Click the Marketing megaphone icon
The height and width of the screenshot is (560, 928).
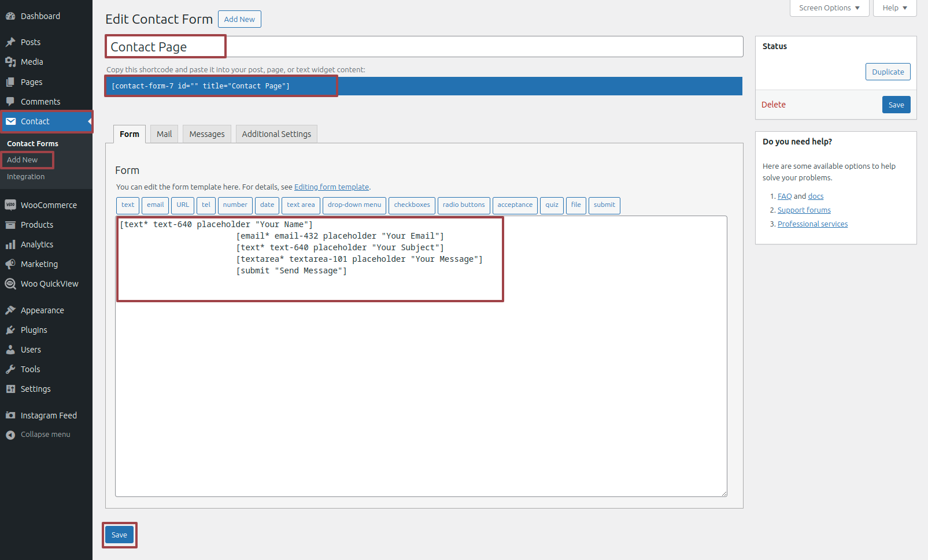coord(10,264)
